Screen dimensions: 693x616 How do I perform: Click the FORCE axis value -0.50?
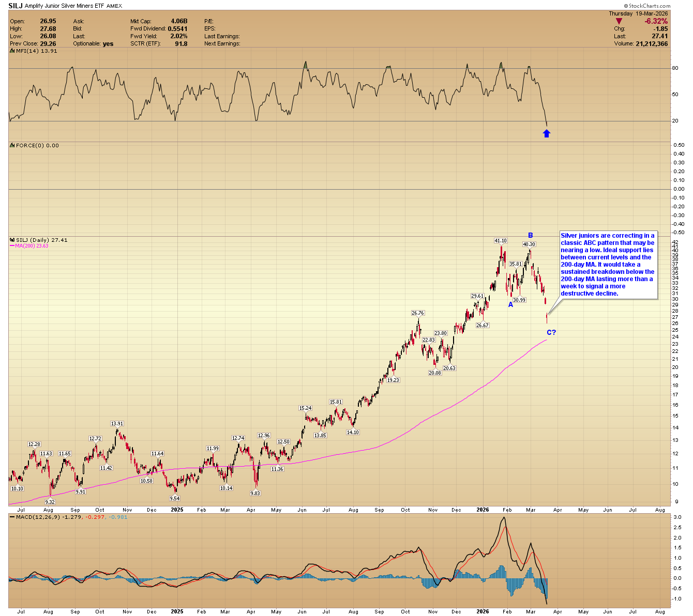(678, 233)
